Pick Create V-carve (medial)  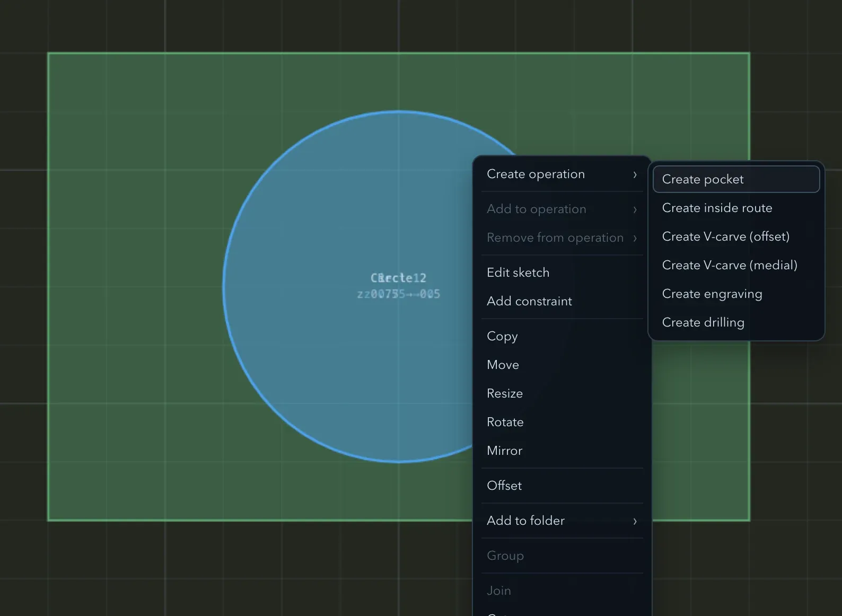tap(736, 265)
